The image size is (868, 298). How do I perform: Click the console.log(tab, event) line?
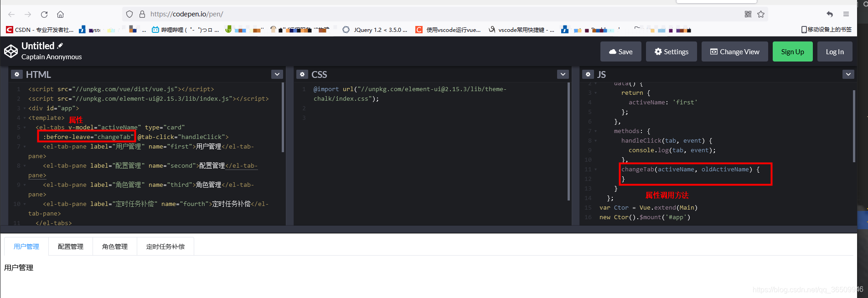[x=672, y=150]
